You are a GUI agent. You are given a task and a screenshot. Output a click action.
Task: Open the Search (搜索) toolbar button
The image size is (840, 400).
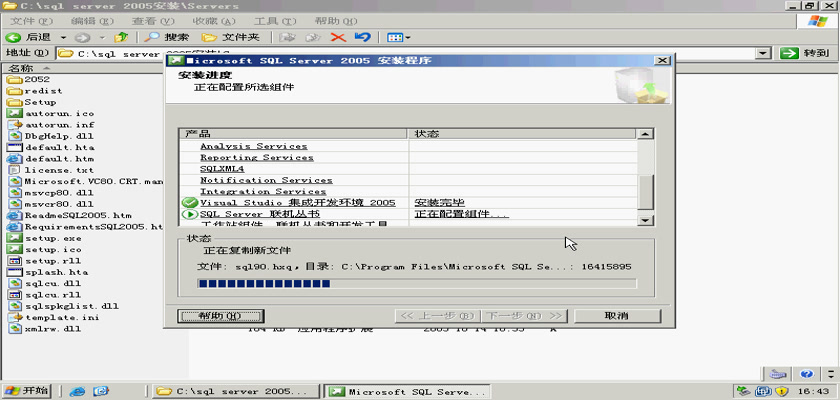point(168,37)
